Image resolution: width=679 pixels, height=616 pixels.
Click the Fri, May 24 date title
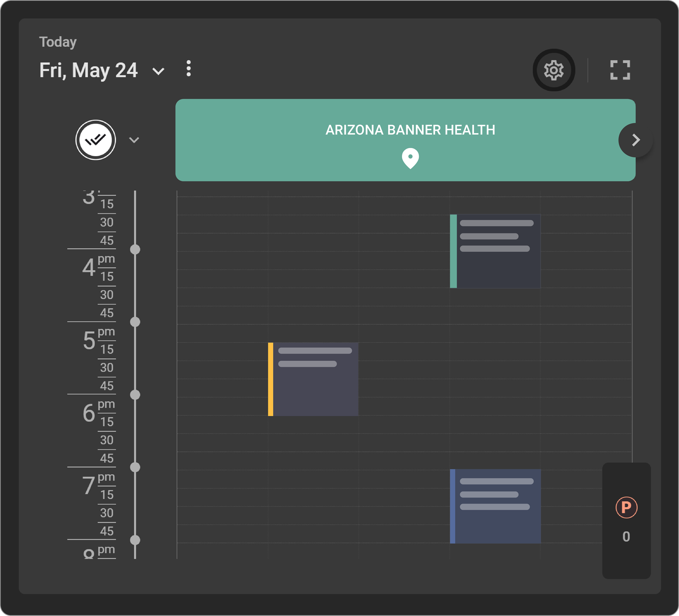pyautogui.click(x=88, y=70)
